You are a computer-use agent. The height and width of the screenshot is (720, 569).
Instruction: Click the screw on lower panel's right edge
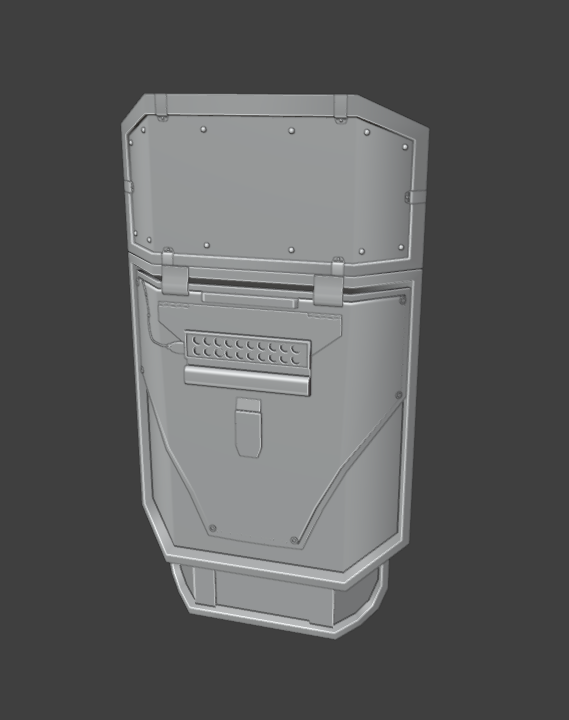(399, 395)
